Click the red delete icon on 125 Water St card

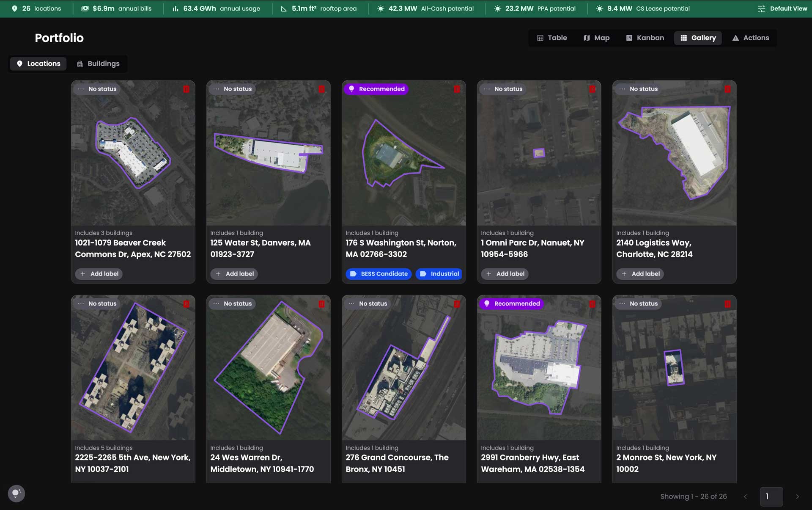pos(321,89)
